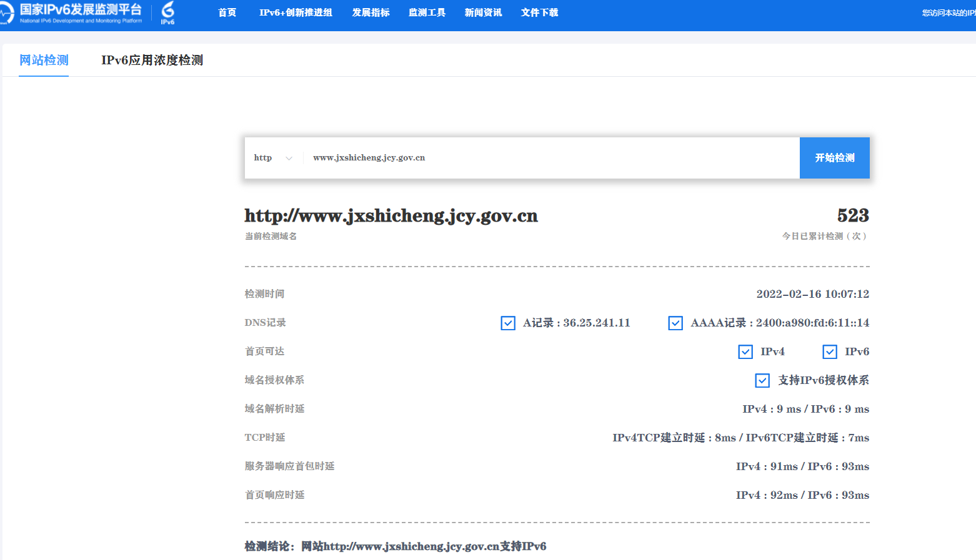Image resolution: width=976 pixels, height=560 pixels.
Task: Toggle the A记录 checkbox
Action: coord(508,323)
